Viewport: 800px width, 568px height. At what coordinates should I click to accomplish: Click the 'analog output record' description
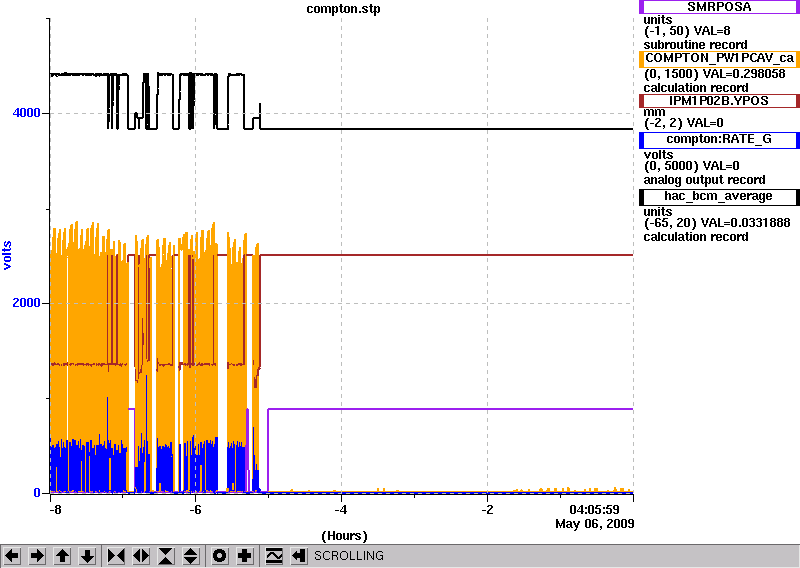click(705, 180)
